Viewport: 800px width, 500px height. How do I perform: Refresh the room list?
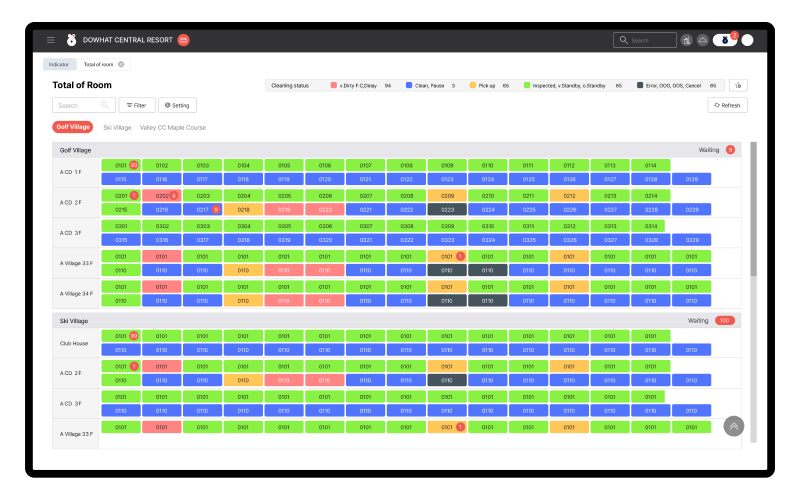click(x=727, y=105)
